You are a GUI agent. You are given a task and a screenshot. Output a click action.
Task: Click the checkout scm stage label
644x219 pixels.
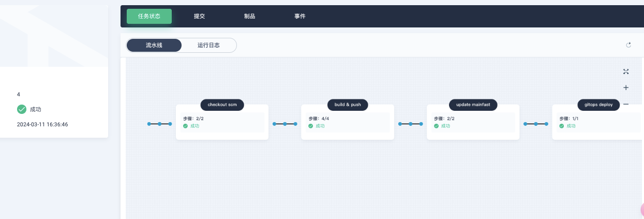[222, 105]
